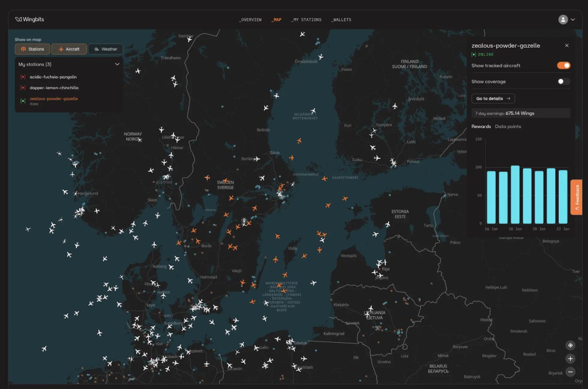Select the Stations filter icon
The image size is (588, 389).
point(24,49)
